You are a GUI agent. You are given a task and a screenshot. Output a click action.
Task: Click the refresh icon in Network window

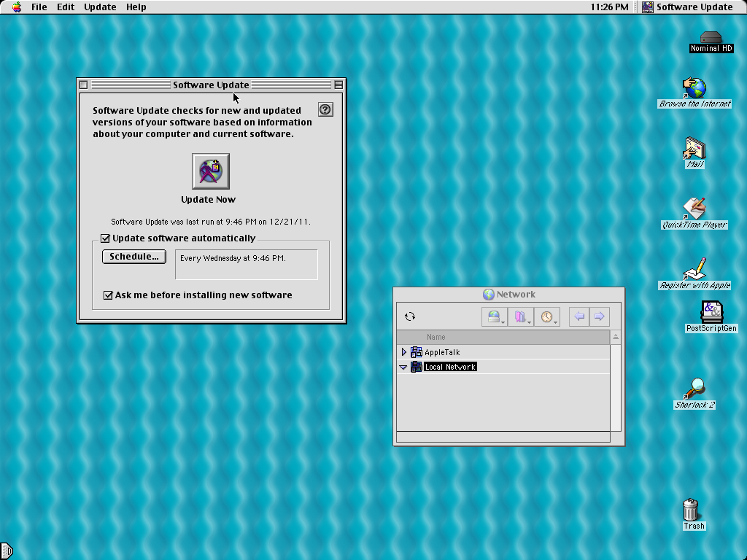[410, 316]
